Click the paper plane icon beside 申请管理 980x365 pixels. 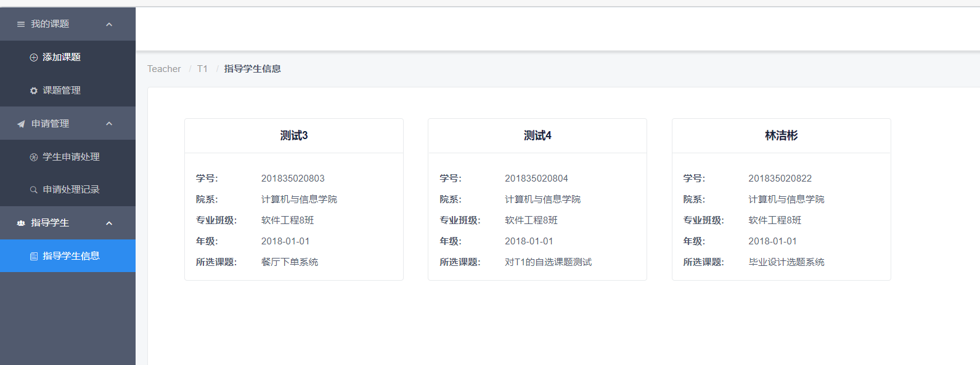[x=21, y=124]
